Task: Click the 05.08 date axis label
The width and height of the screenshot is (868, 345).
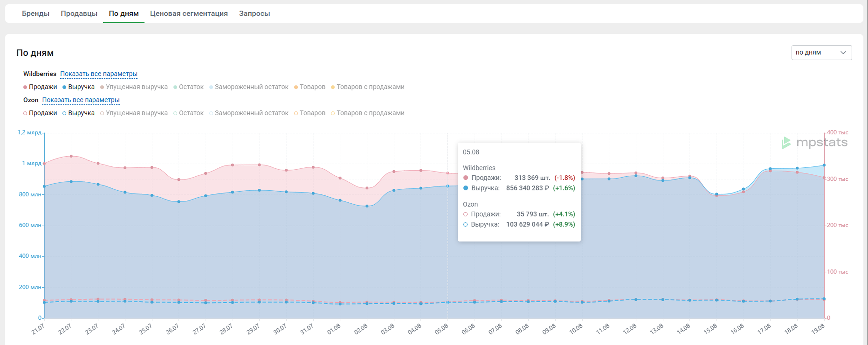Action: tap(441, 329)
